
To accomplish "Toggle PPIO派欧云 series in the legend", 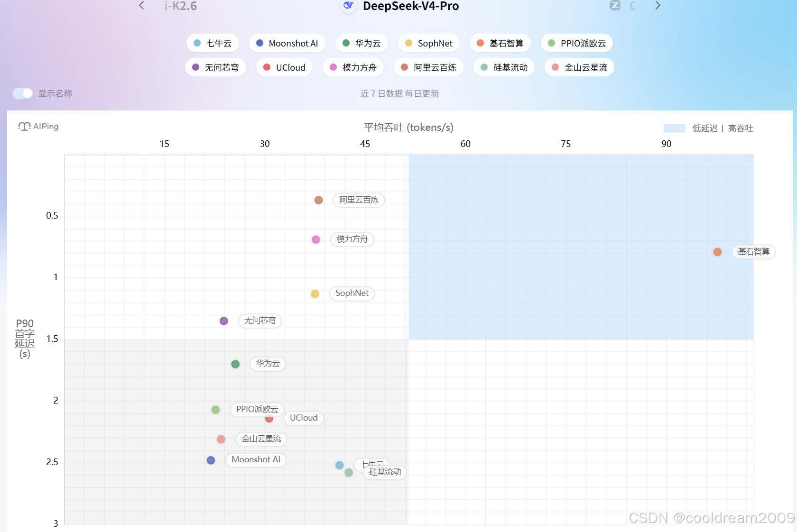I will (577, 43).
